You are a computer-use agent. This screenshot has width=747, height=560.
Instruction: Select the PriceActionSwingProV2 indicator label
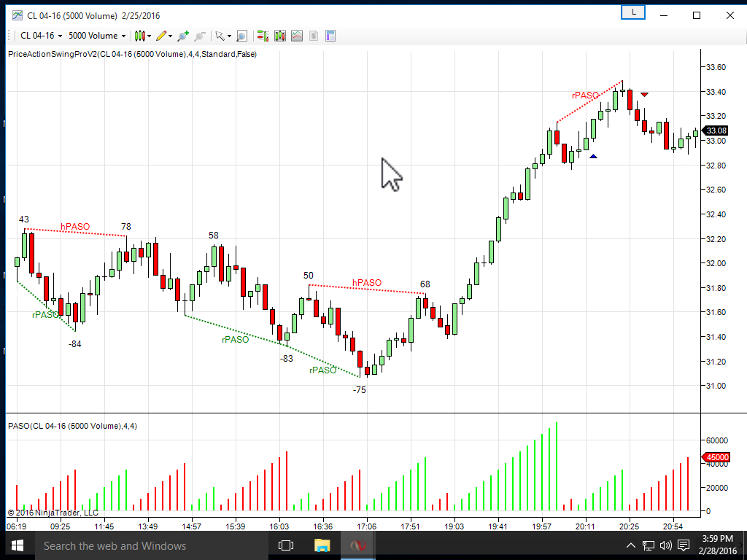(133, 54)
